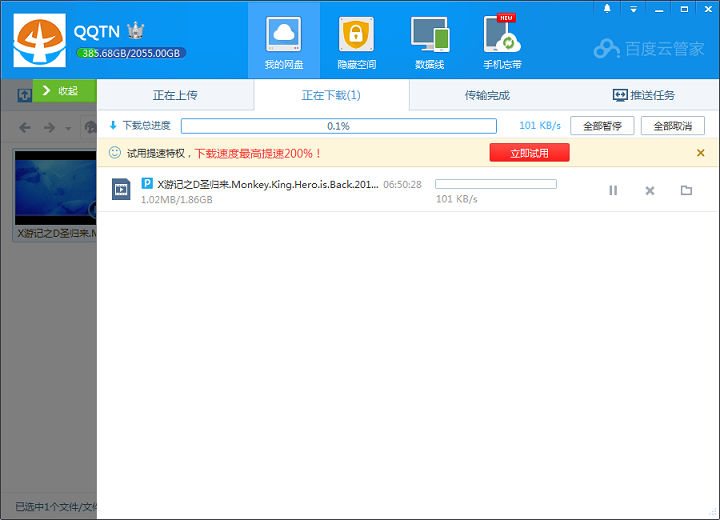720x520 pixels.
Task: Click the QQTN user avatar
Action: click(39, 39)
